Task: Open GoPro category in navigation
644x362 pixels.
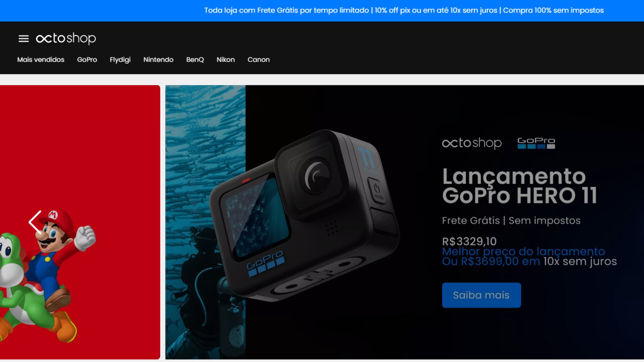Action: point(87,60)
